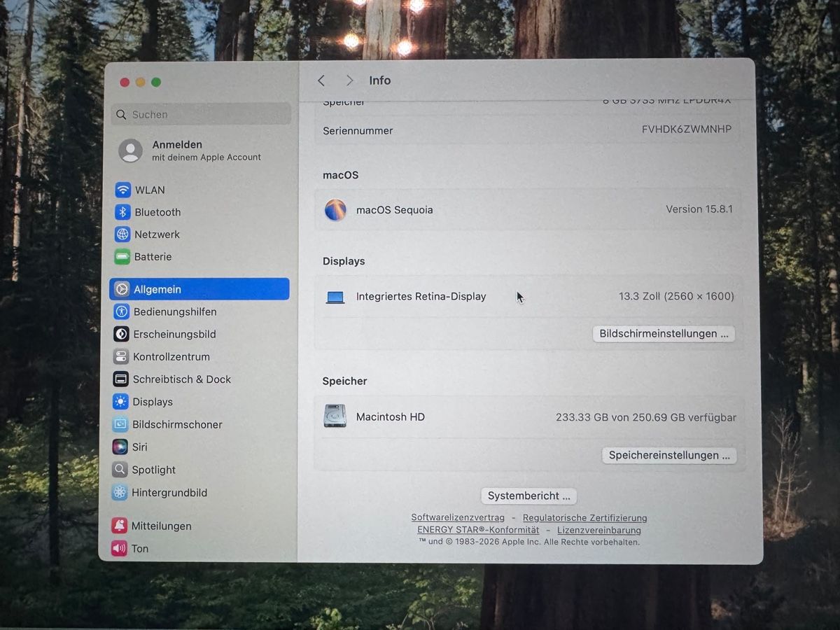Click the laptop icon for Integriertes Retina-Display

pos(335,297)
